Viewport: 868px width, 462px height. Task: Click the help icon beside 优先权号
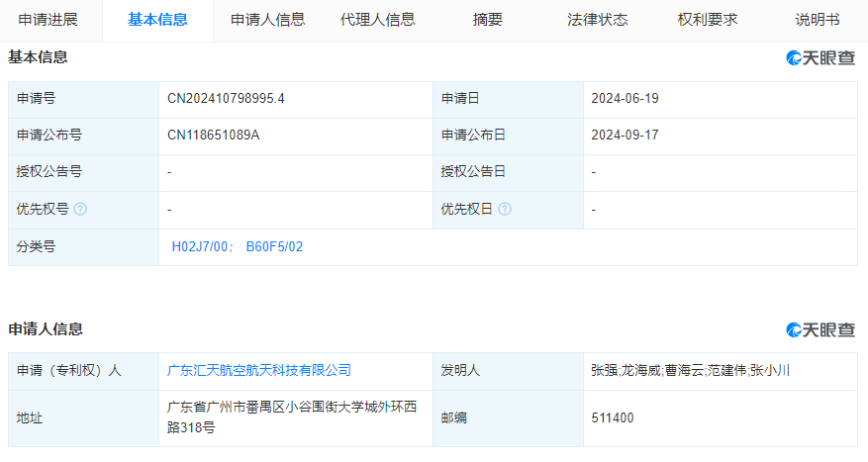pyautogui.click(x=80, y=210)
